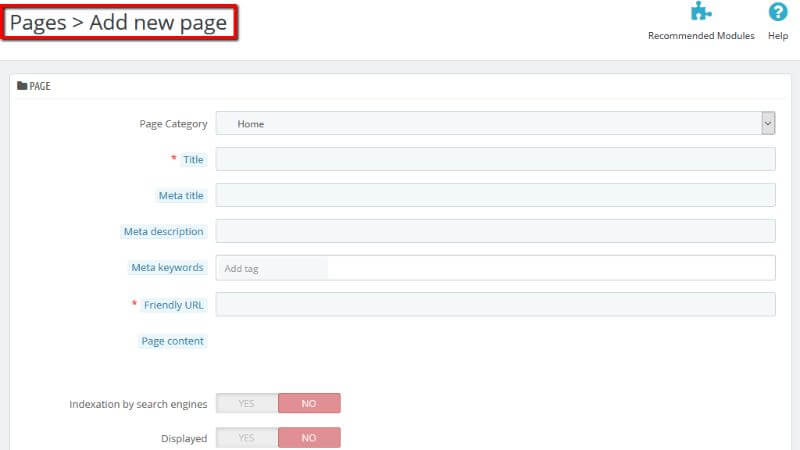Click the Indexation by search engines label

pos(138,404)
